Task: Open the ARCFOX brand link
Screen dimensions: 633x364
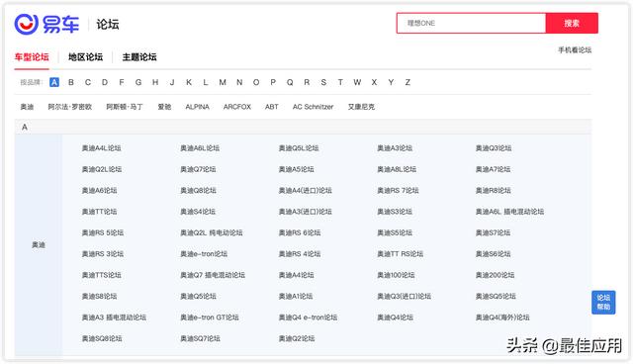Action: pyautogui.click(x=237, y=107)
